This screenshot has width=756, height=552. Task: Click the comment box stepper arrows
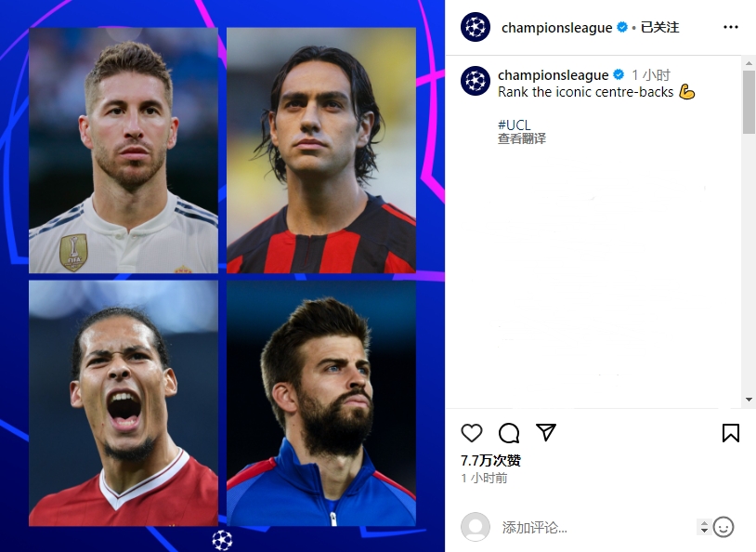click(x=704, y=527)
